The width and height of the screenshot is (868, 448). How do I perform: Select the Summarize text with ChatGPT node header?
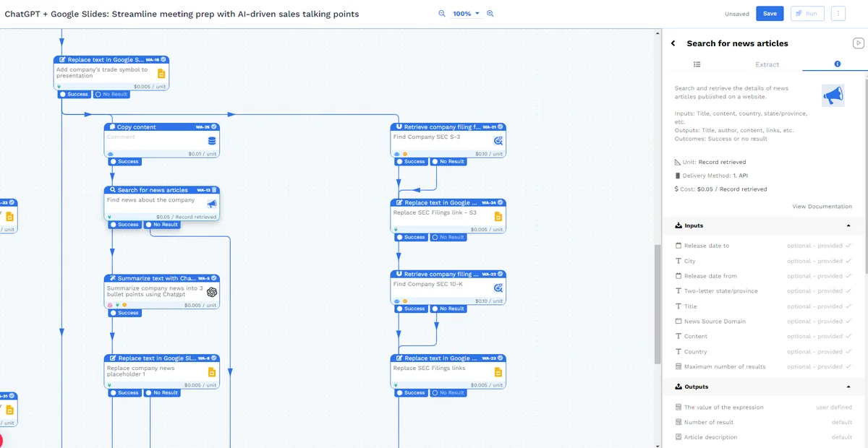pyautogui.click(x=161, y=278)
